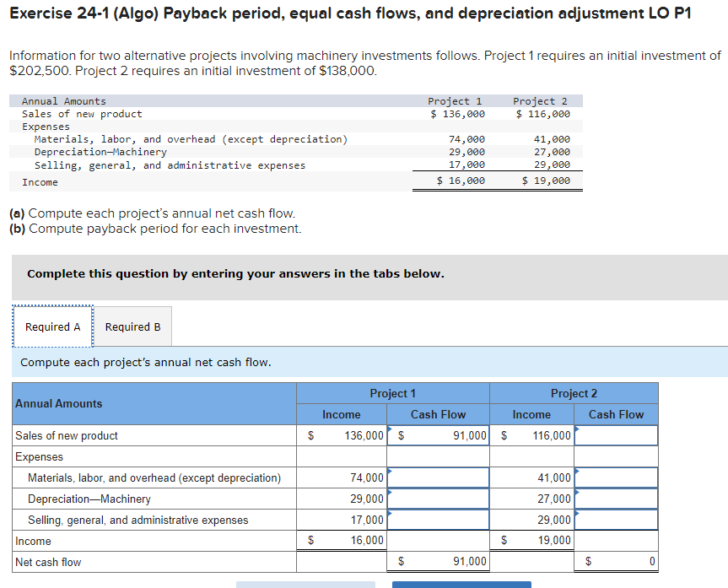This screenshot has height=588, width=728.
Task: Click the Project 1 depreciation cash flow cell
Action: (x=438, y=499)
